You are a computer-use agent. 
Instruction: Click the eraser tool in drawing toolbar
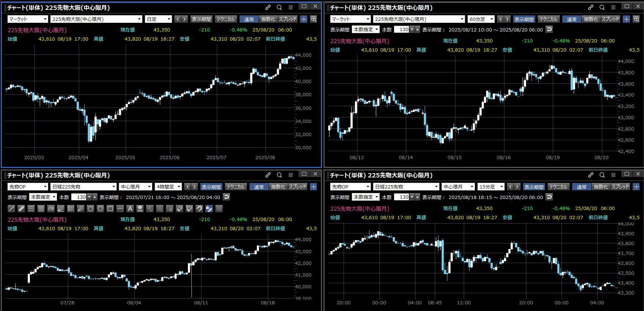pyautogui.click(x=179, y=209)
